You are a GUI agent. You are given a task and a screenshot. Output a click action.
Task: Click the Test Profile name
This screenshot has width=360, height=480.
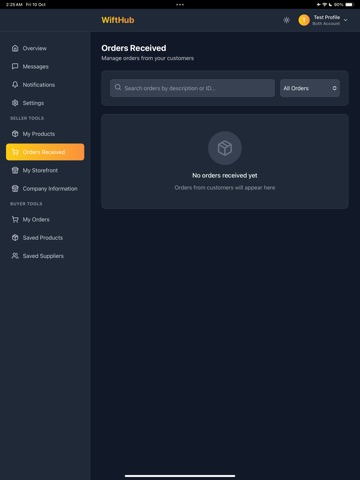coord(327,17)
